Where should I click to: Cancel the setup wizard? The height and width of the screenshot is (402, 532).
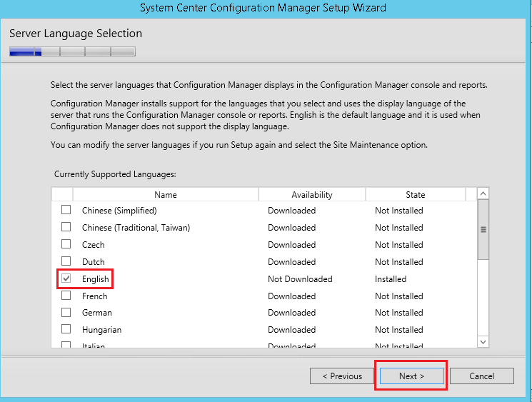482,376
